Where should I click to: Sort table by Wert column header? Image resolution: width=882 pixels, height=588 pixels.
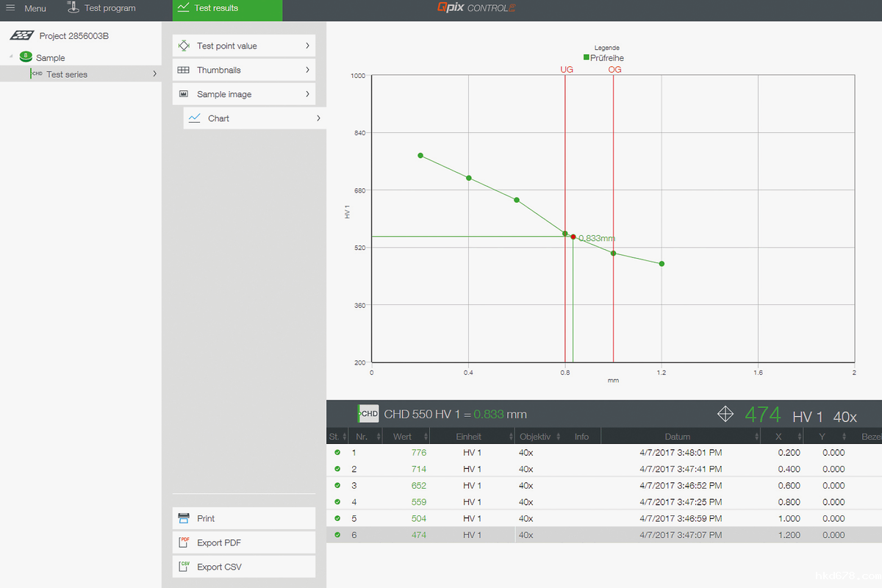(x=403, y=437)
